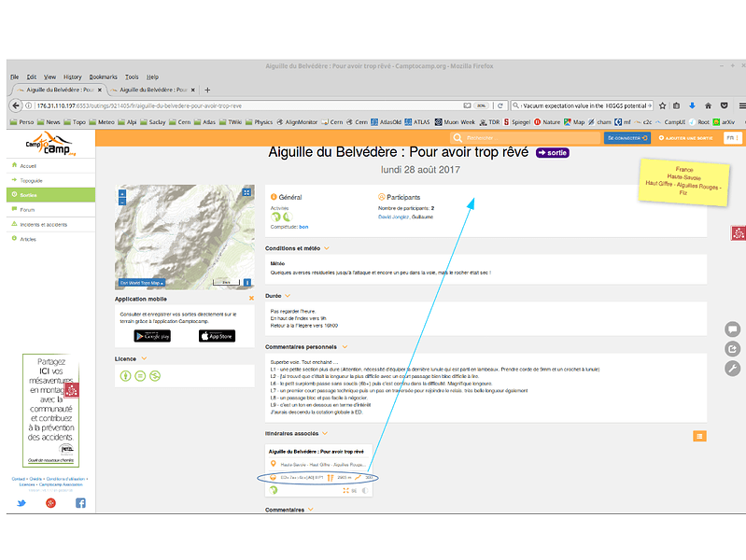Open Articles in the sidebar
The image size is (746, 560).
[50, 239]
